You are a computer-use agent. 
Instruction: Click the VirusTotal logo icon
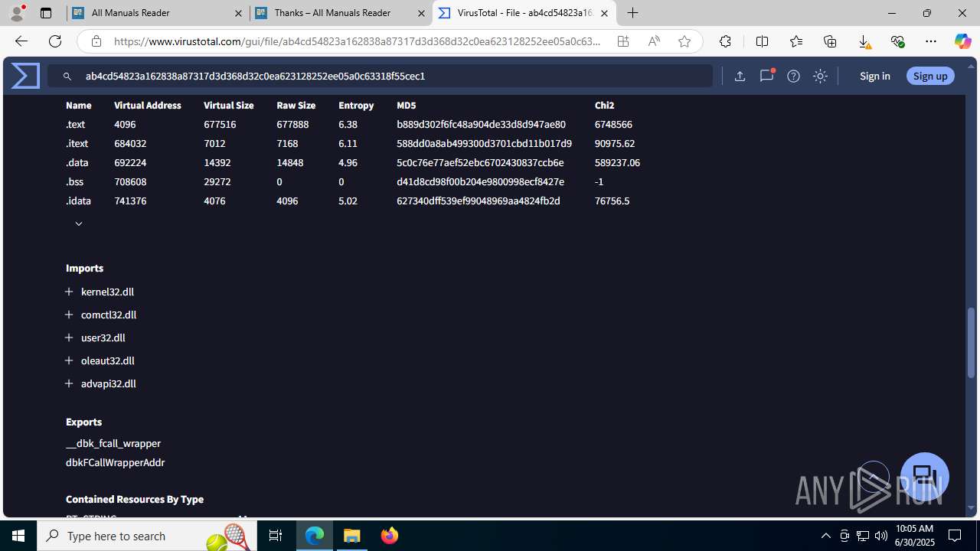point(25,76)
